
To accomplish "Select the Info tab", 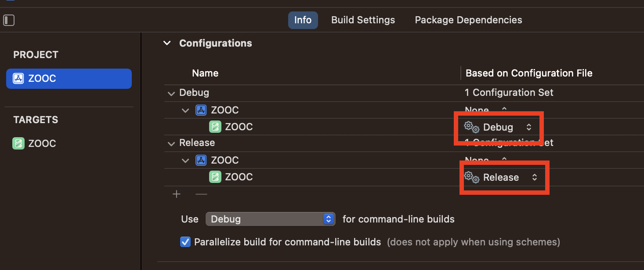I will tap(303, 20).
